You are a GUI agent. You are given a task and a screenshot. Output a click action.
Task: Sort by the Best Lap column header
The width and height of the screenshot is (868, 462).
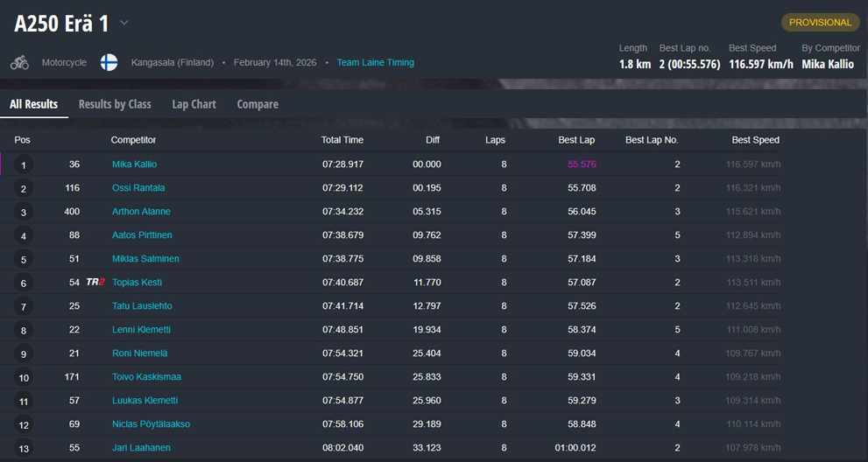pyautogui.click(x=575, y=140)
